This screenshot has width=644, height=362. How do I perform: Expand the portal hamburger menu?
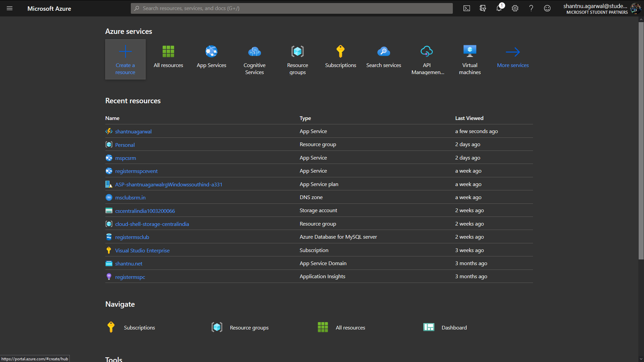pyautogui.click(x=10, y=8)
